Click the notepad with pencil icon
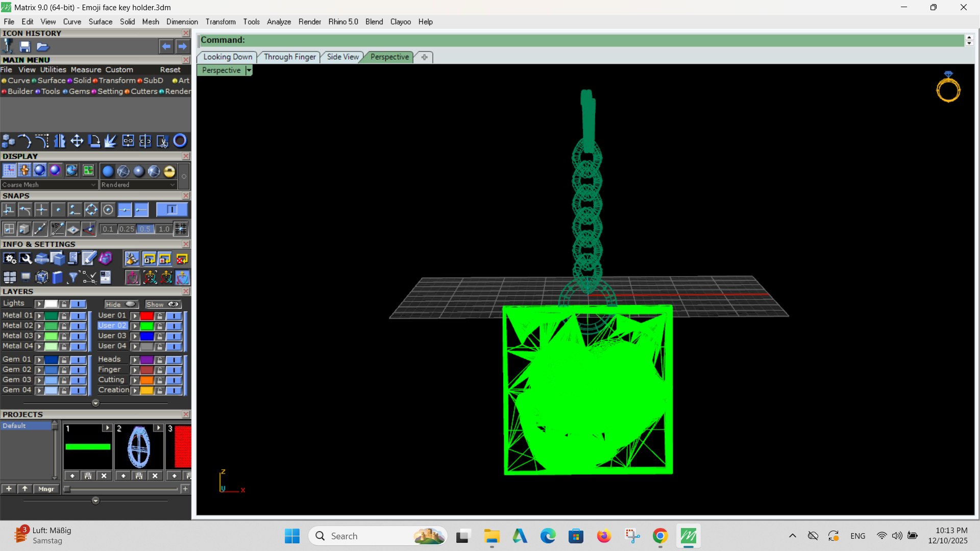Image resolution: width=980 pixels, height=551 pixels. pos(89,259)
